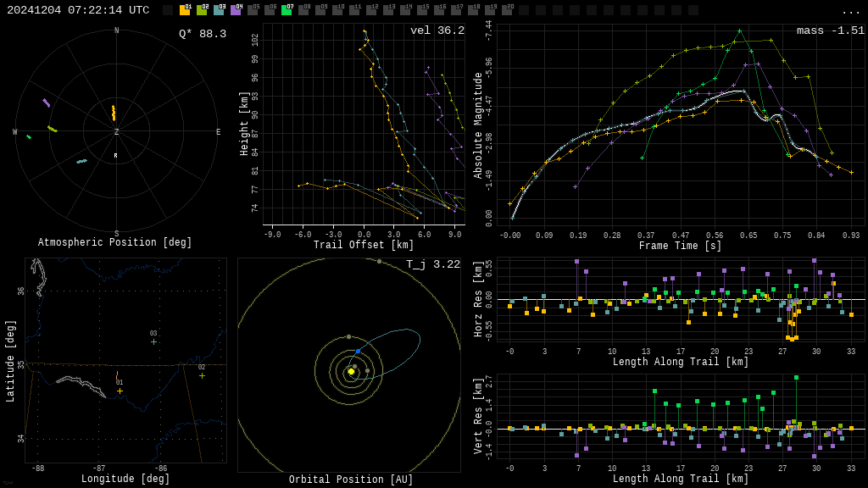The width and height of the screenshot is (868, 488).
Task: Click the R radiant marker in sky plot
Action: (x=116, y=155)
